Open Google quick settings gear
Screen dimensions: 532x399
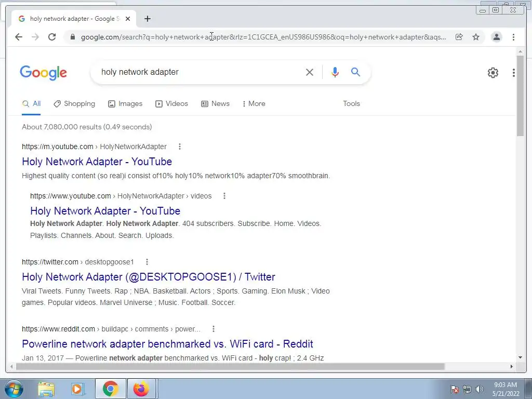(493, 73)
